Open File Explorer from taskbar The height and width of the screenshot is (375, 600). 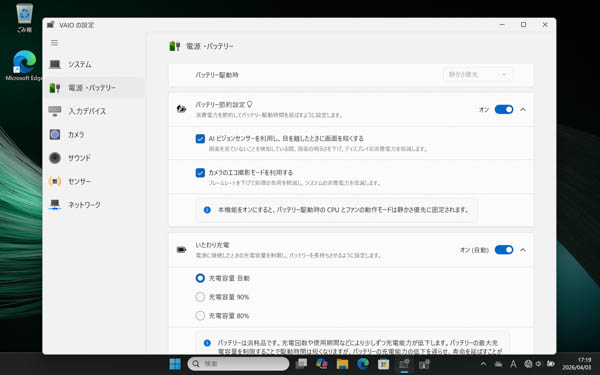point(342,364)
